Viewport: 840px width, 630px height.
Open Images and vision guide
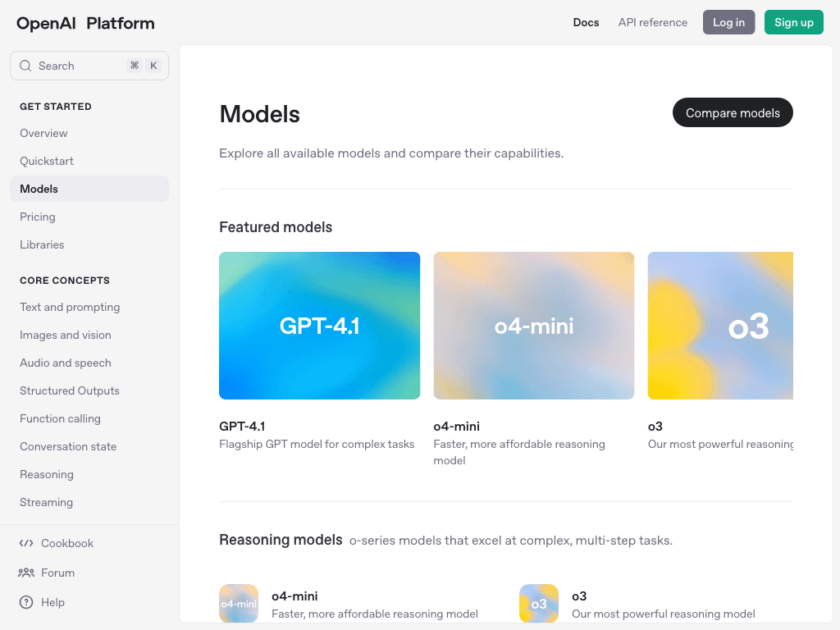point(89,335)
